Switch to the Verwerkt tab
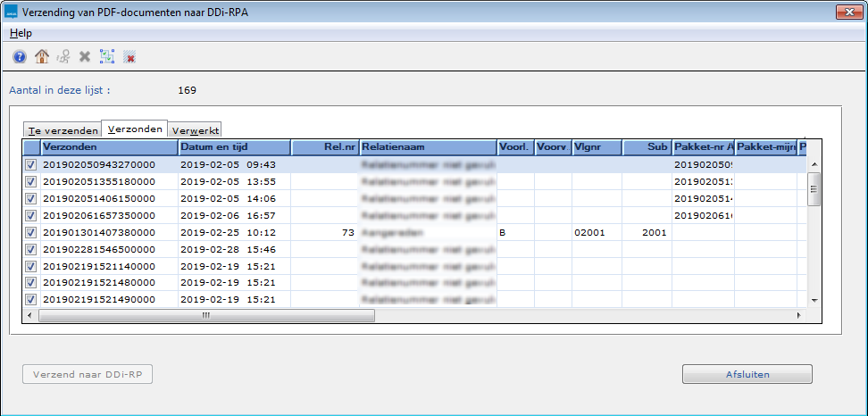The width and height of the screenshot is (868, 416). tap(195, 130)
